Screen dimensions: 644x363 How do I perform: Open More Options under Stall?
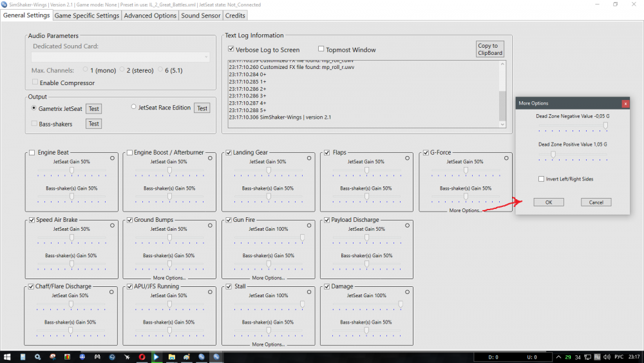268,344
